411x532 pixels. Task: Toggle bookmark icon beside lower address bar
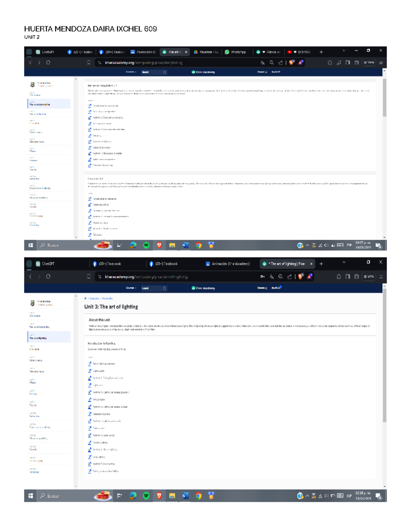point(89,277)
